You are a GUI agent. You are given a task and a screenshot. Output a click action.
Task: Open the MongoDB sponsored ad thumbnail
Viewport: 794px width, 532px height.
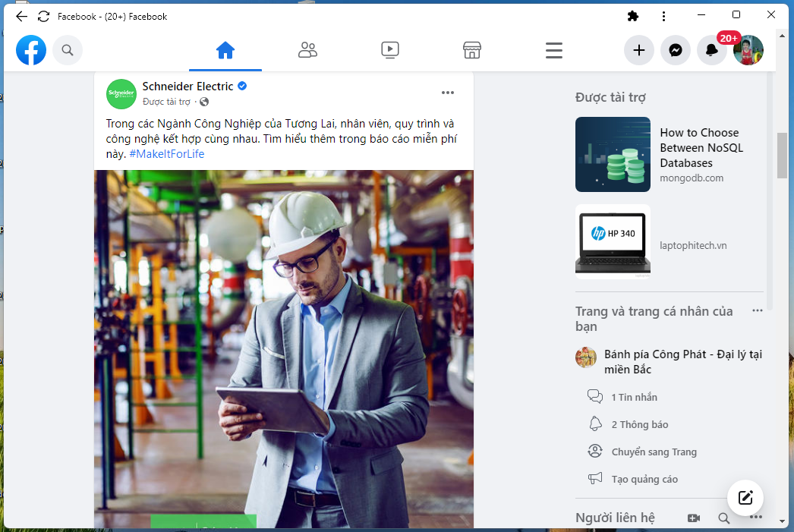click(613, 154)
